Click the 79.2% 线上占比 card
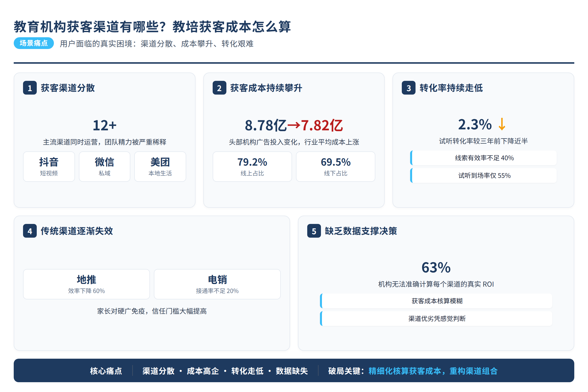This screenshot has height=392, width=588. click(252, 167)
